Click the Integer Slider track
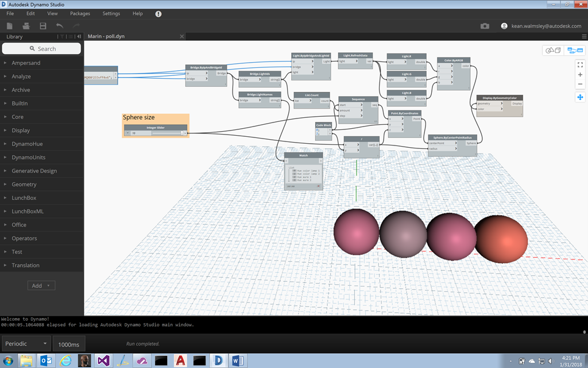588x368 pixels. [x=166, y=133]
